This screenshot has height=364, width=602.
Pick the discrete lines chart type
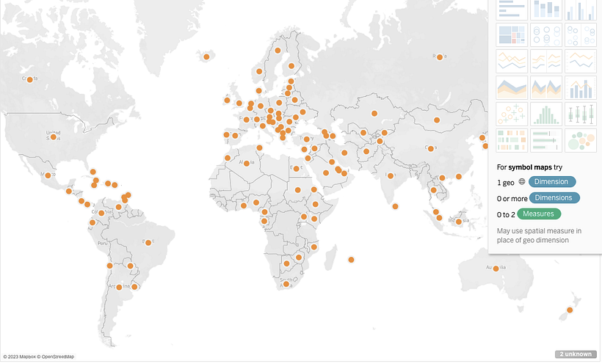[546, 61]
